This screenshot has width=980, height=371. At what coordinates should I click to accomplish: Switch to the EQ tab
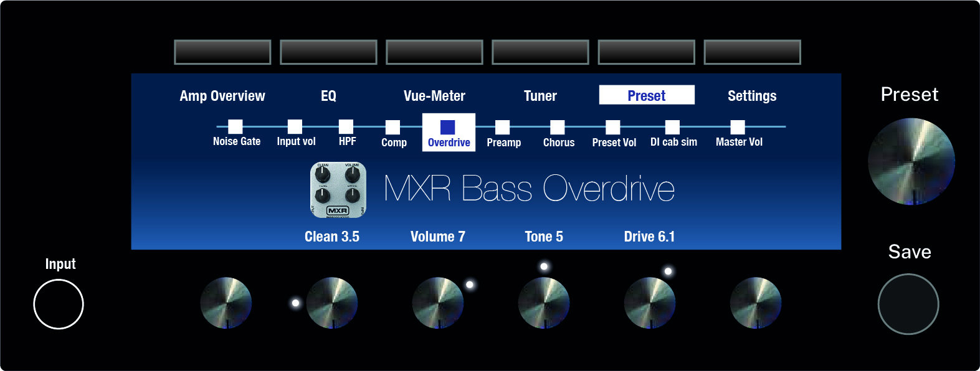[328, 96]
